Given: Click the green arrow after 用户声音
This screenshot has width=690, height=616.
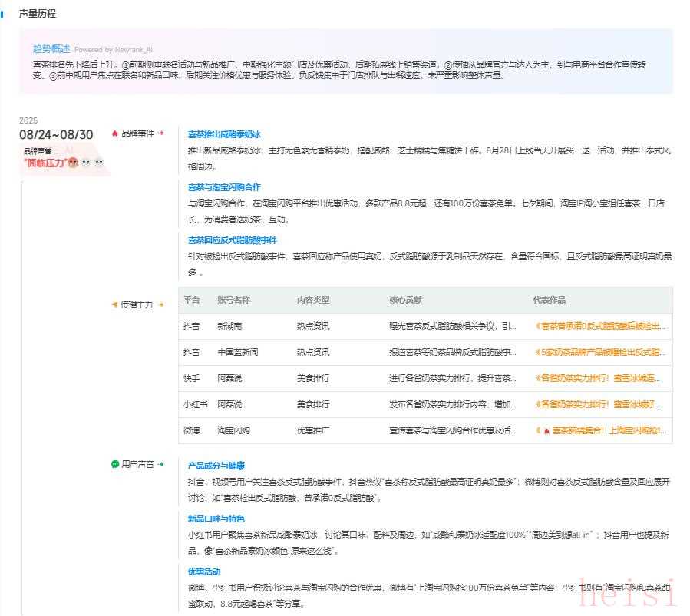Looking at the screenshot, I should click(x=161, y=464).
